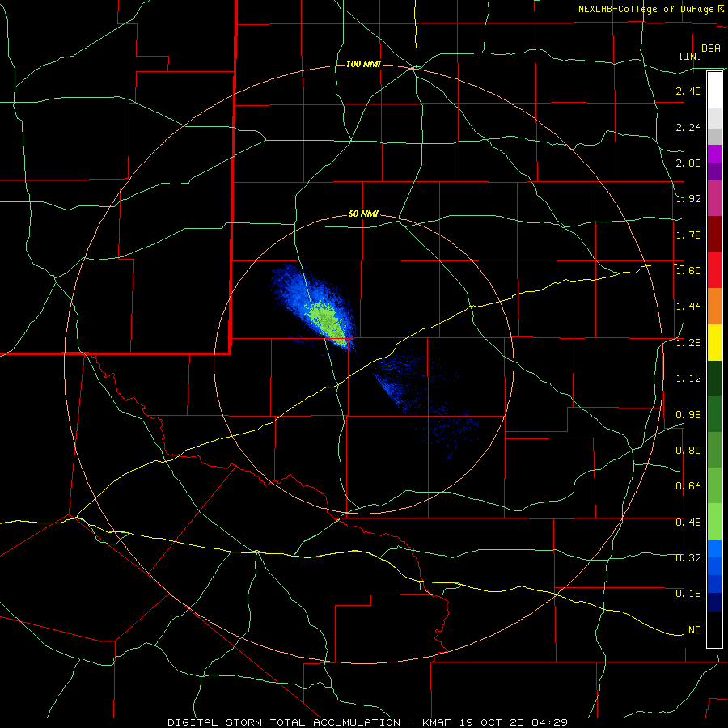
Task: Click the ND legend label
Action: tap(695, 630)
